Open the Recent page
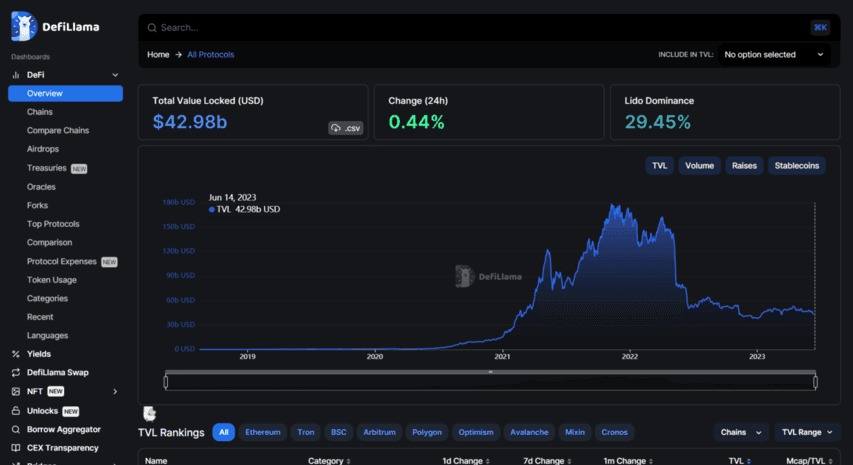This screenshot has width=853, height=465. pyautogui.click(x=40, y=317)
